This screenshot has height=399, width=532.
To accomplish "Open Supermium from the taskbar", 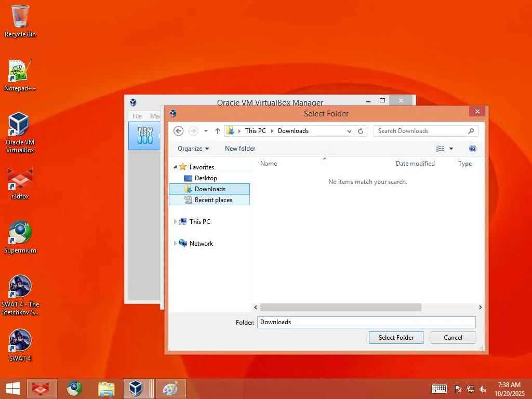I will 74,389.
